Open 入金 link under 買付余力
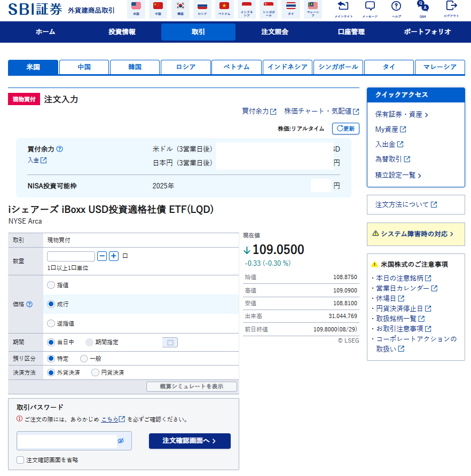 [37, 160]
